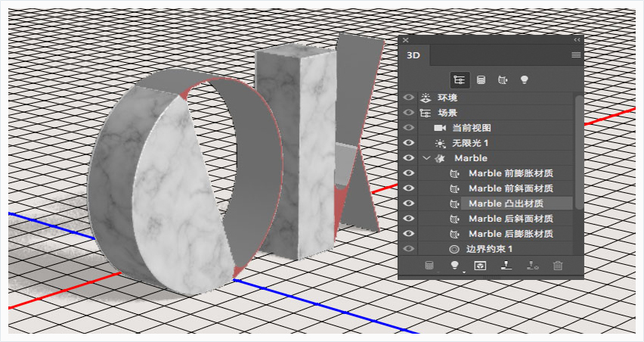Toggle visibility of 无限光 1 light
The image size is (644, 342).
408,143
